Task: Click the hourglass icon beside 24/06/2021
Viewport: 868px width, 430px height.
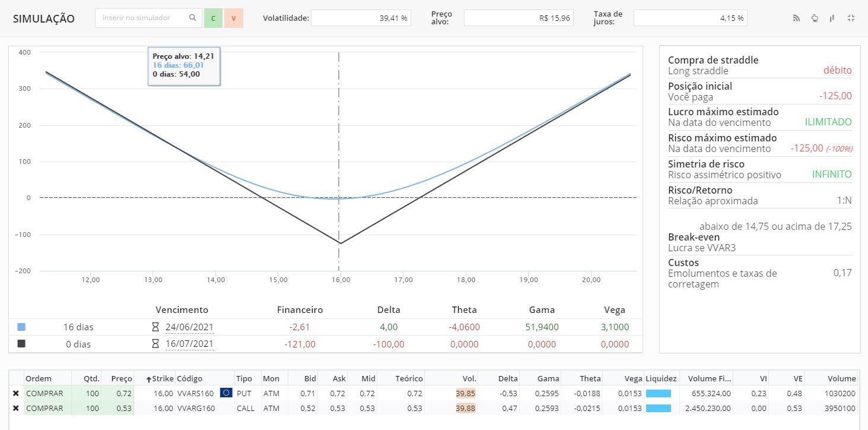Action: (x=156, y=327)
